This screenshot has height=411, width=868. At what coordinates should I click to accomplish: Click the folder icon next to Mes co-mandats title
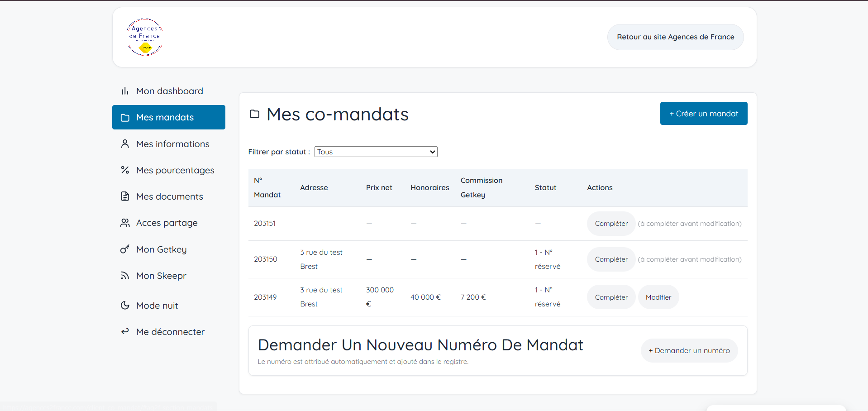point(255,114)
